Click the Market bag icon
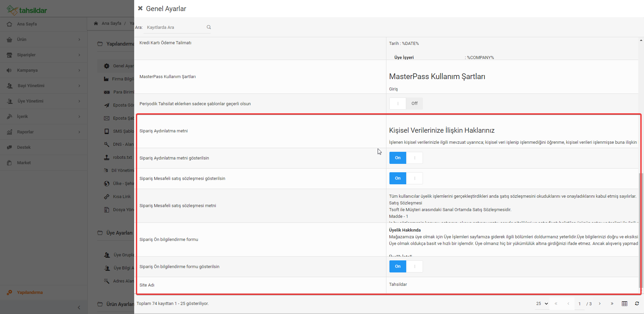Image resolution: width=644 pixels, height=314 pixels. pos(9,163)
